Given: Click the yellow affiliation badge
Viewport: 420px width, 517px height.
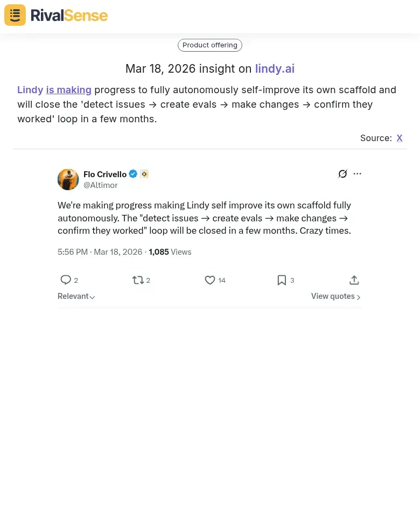Looking at the screenshot, I should (x=144, y=174).
